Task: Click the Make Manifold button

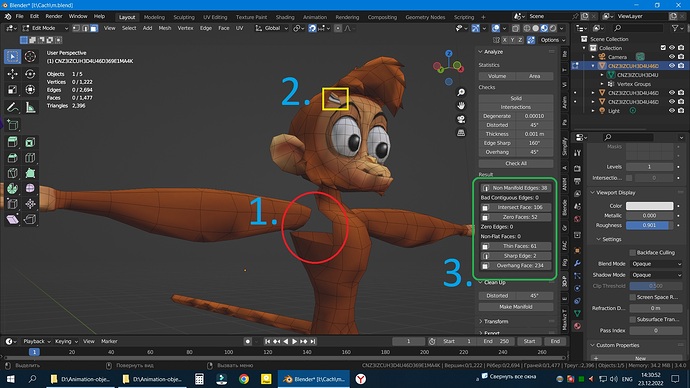Action: pyautogui.click(x=516, y=307)
